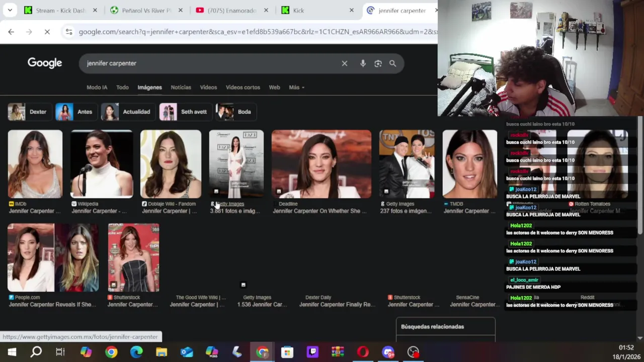The width and height of the screenshot is (644, 362).
Task: Click the SensaCine source label
Action: coord(467,298)
